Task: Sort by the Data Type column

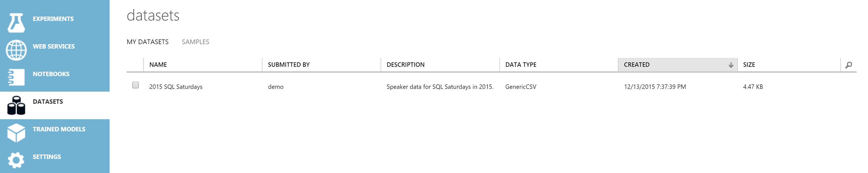Action: pos(558,65)
